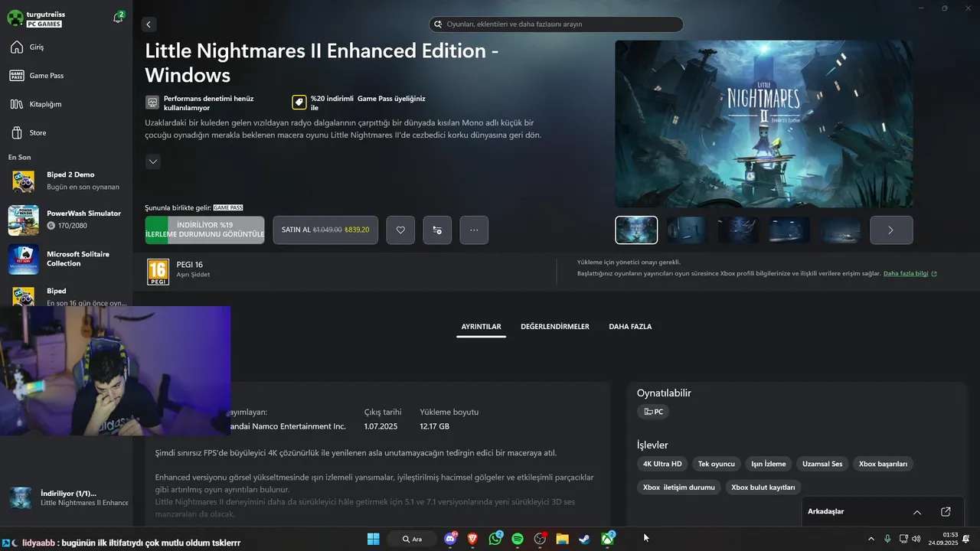Viewport: 980px width, 551px height.
Task: Click the performance check icon
Action: pyautogui.click(x=152, y=103)
